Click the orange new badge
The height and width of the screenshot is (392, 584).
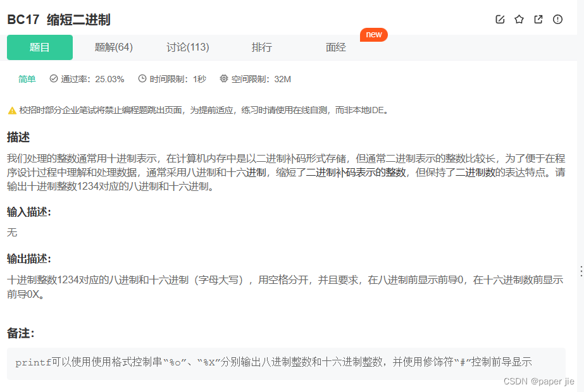click(x=373, y=35)
